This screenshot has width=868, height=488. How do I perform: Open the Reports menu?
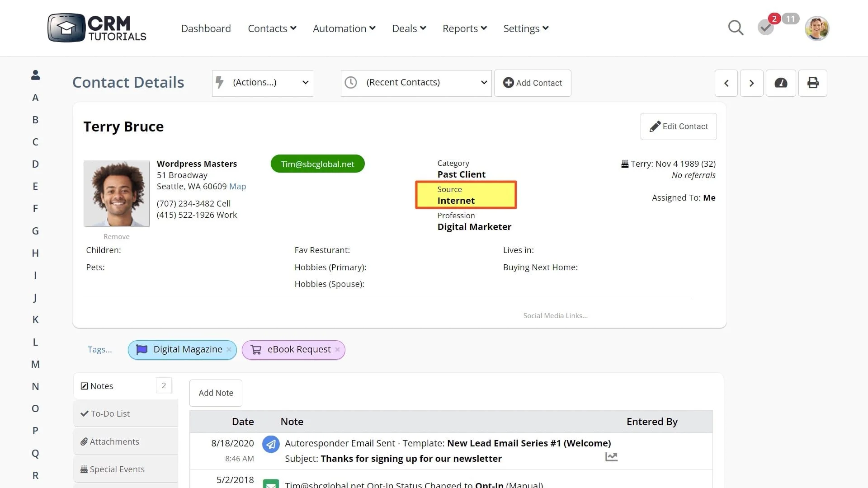(464, 28)
